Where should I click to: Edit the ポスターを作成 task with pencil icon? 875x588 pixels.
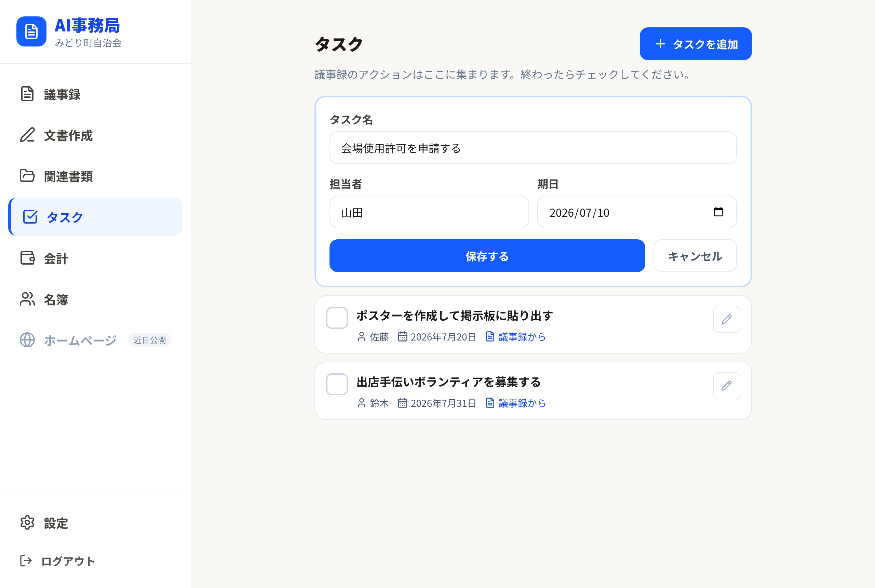(727, 319)
